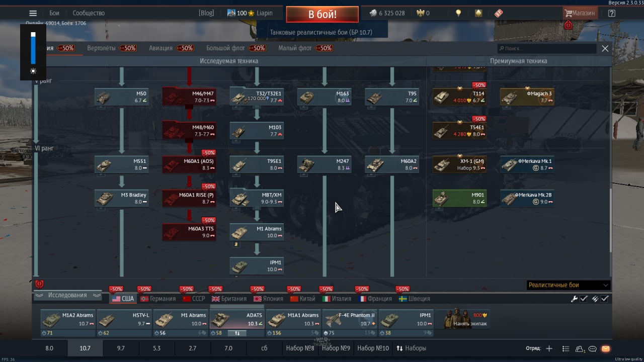Select the M3 Bradley in the tree
Viewport: 644px width, 362px height.
click(121, 198)
